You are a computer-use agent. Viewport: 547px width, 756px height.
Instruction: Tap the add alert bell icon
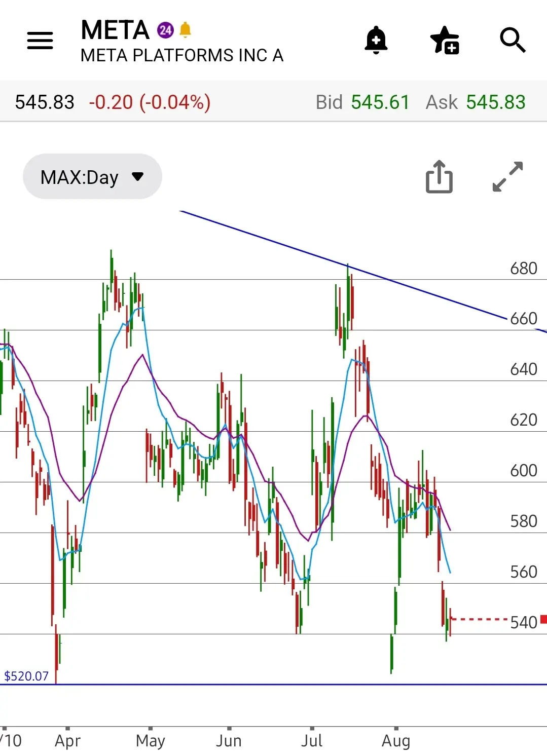click(376, 40)
